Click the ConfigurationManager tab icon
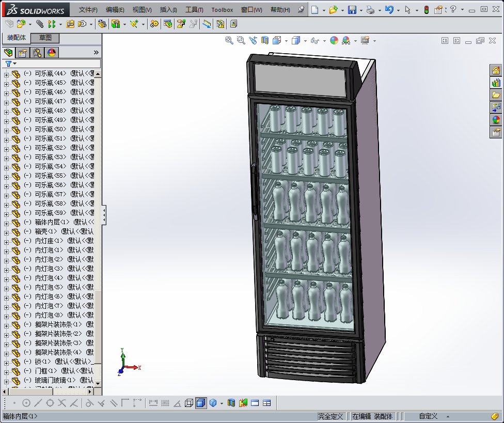 click(37, 52)
